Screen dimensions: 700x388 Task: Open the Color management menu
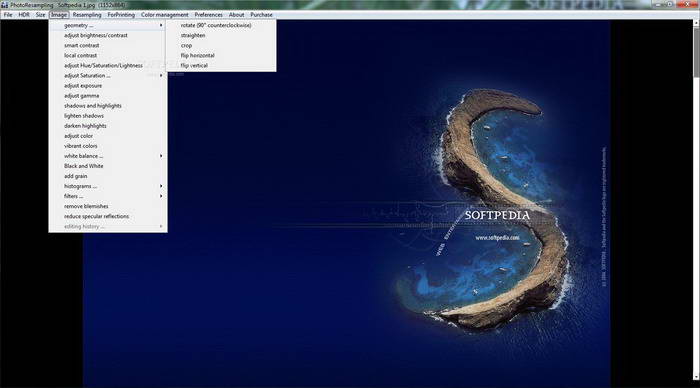coord(164,15)
